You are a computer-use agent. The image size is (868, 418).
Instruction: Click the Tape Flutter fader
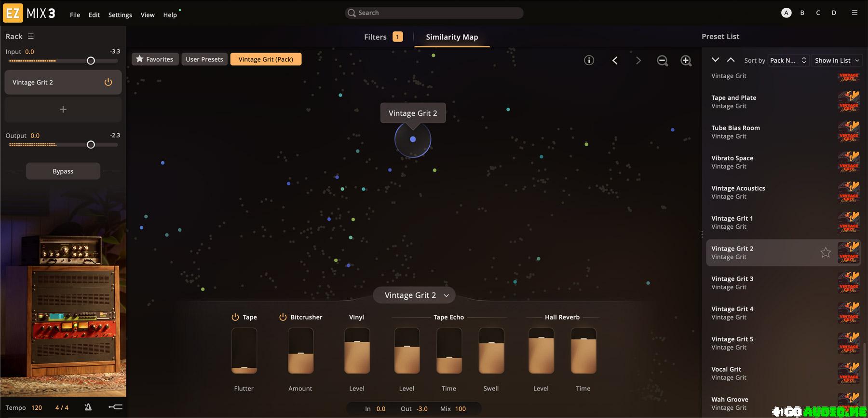pyautogui.click(x=244, y=351)
